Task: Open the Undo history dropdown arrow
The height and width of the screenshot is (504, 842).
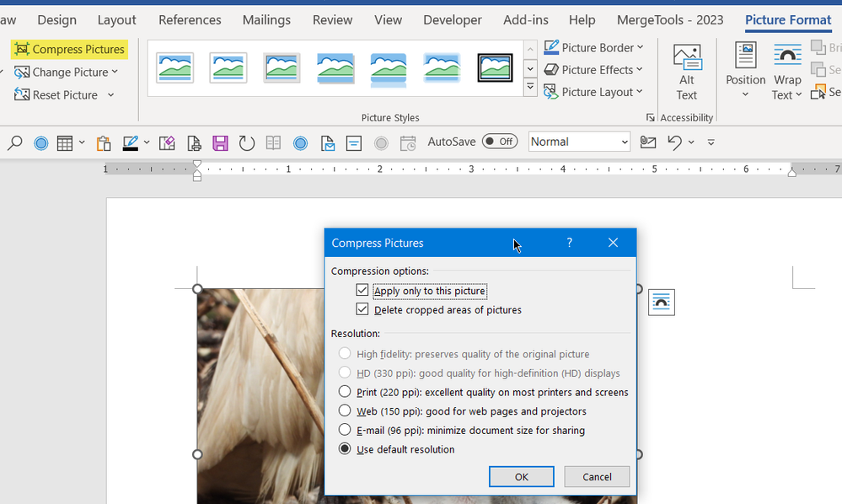Action: [x=691, y=142]
